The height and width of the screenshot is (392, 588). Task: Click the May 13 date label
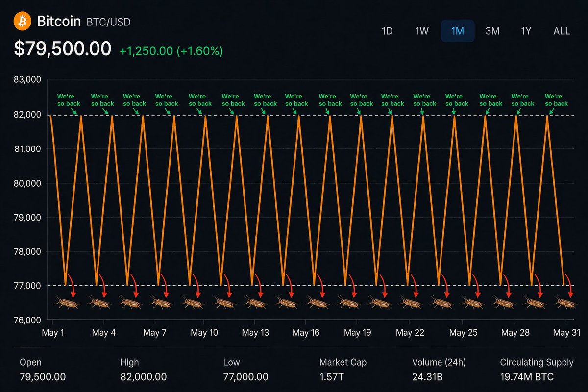255,333
